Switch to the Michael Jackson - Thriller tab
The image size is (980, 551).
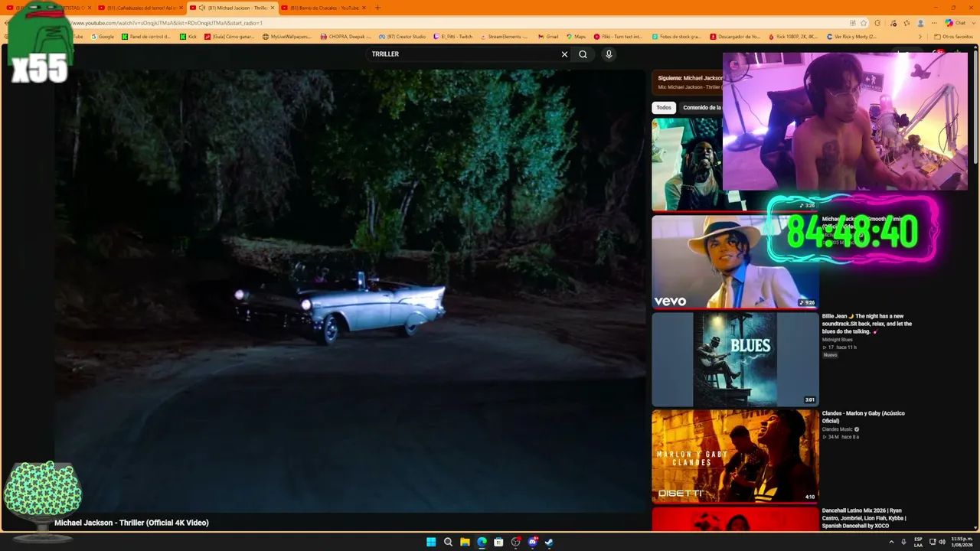tap(231, 8)
